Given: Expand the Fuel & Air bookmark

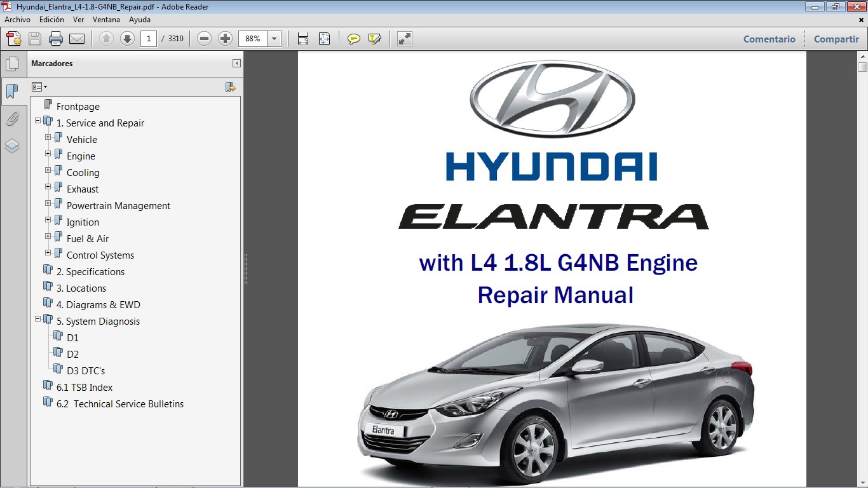Looking at the screenshot, I should 48,236.
